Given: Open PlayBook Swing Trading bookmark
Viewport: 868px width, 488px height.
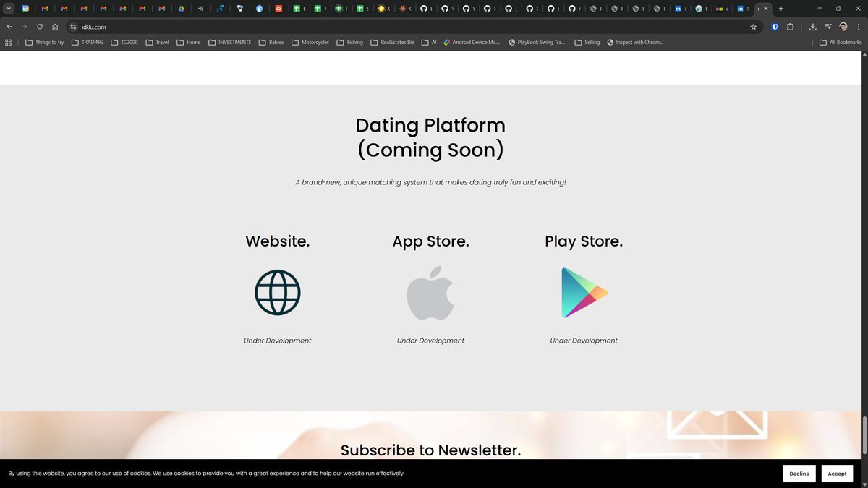Looking at the screenshot, I should pyautogui.click(x=537, y=43).
